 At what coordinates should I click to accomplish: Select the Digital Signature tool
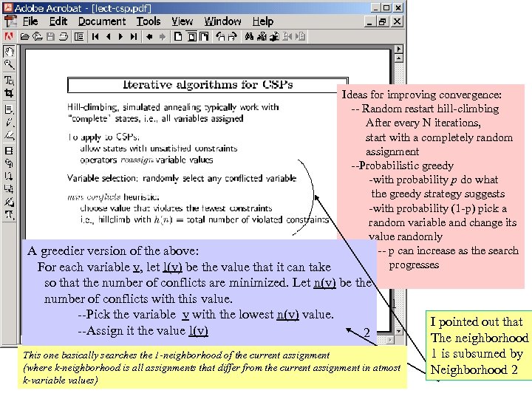[x=9, y=202]
